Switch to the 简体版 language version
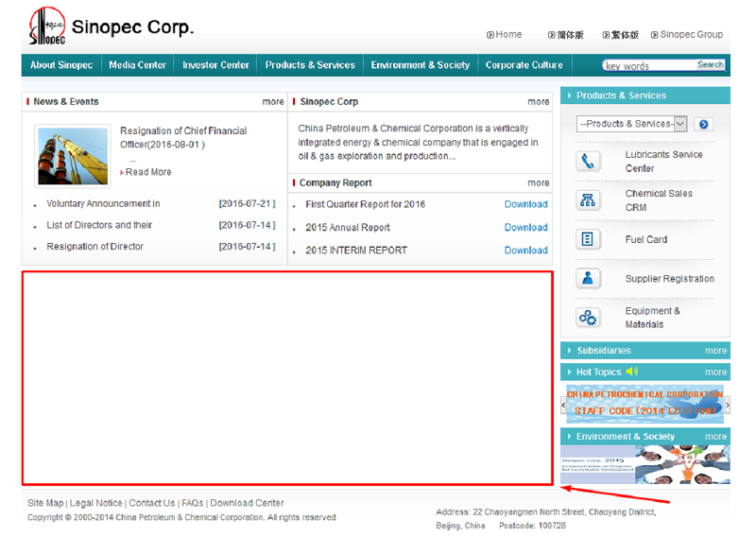756x537 pixels. 570,35
